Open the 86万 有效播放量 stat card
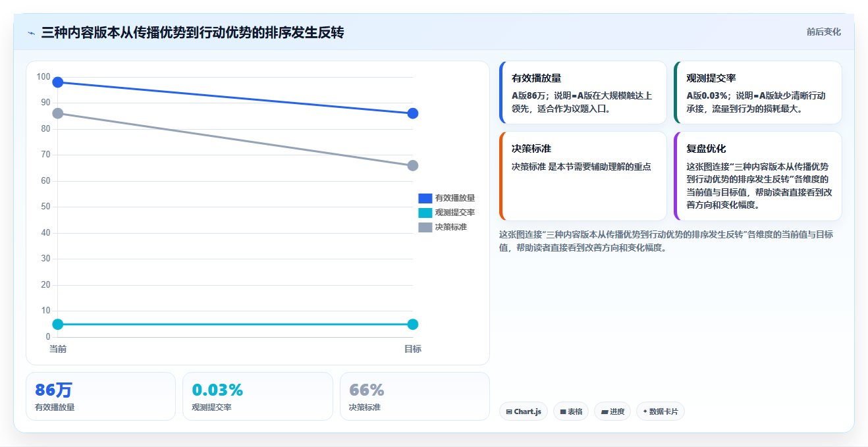 [101, 396]
